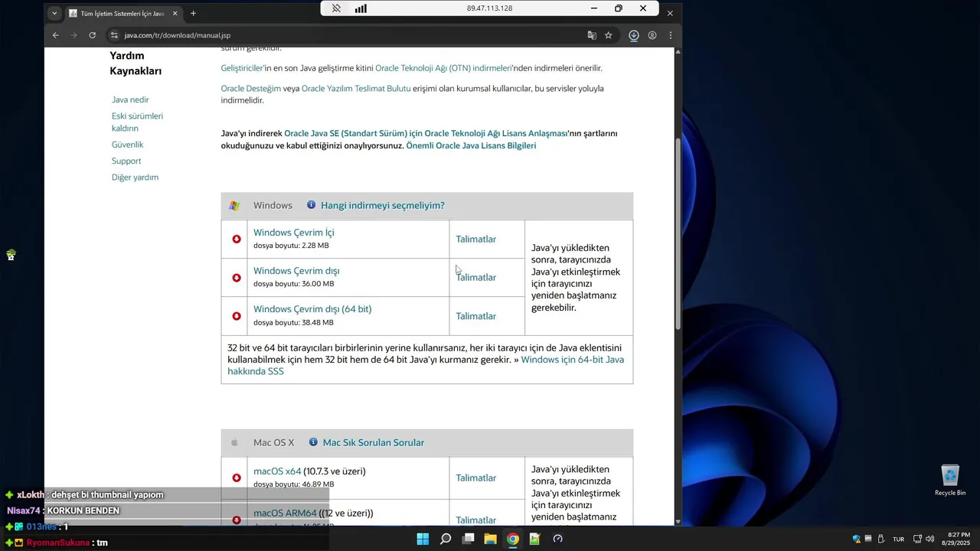
Task: Click the scrollbar down arrow on the page
Action: coord(678,522)
